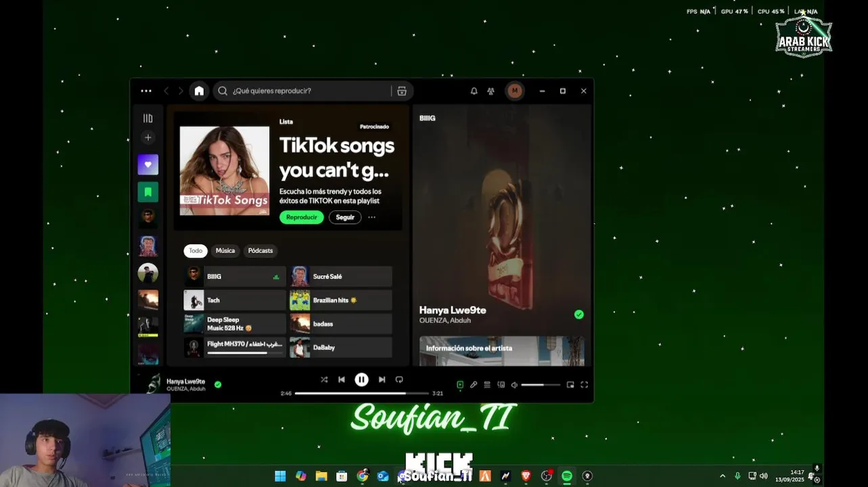Open the Tach tile
868x487 pixels.
point(235,300)
